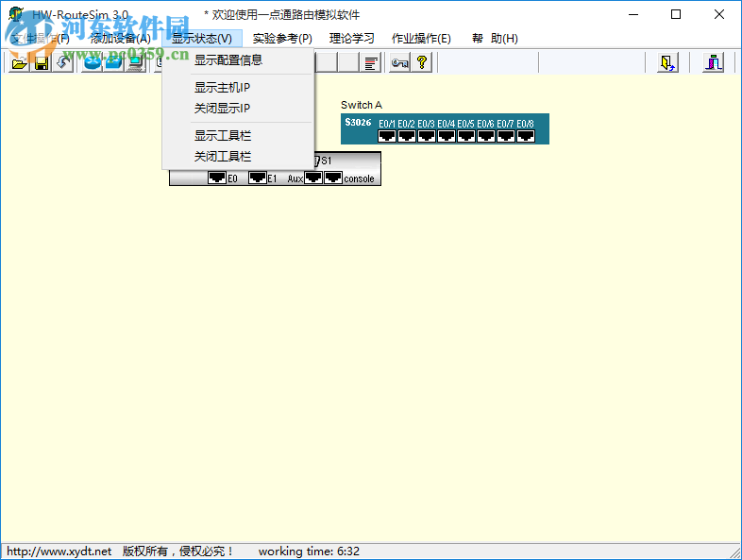Select port E0/7 on Switch A
The image size is (742, 560).
tap(506, 136)
